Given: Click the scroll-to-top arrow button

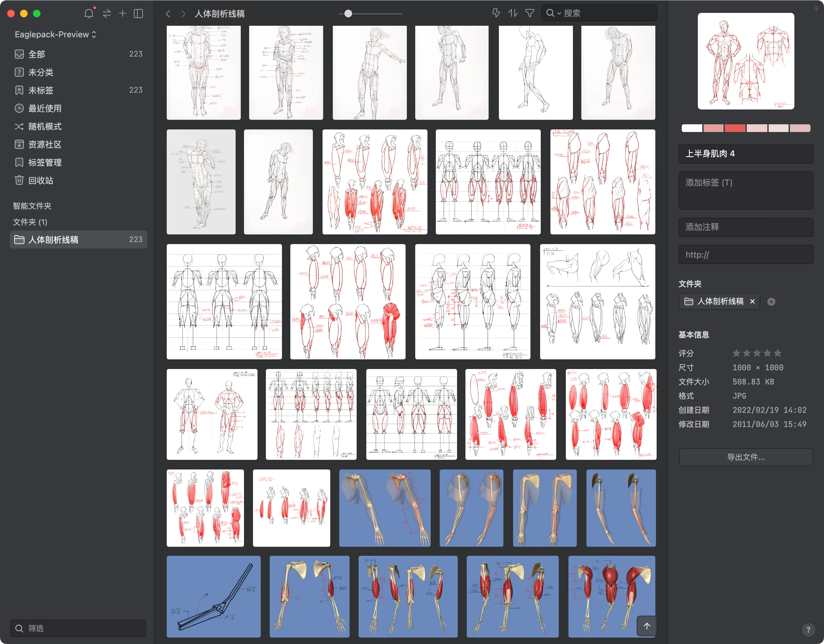Looking at the screenshot, I should [647, 626].
